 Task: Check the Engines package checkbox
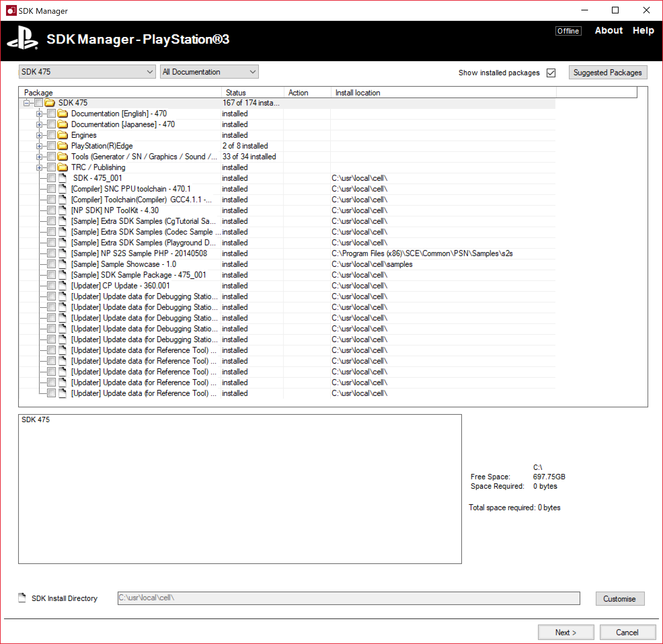(x=51, y=135)
